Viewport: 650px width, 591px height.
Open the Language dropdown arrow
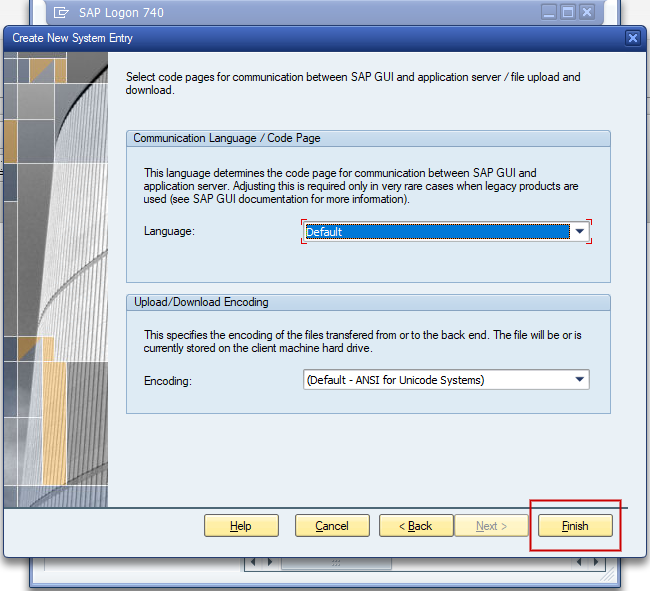(580, 231)
